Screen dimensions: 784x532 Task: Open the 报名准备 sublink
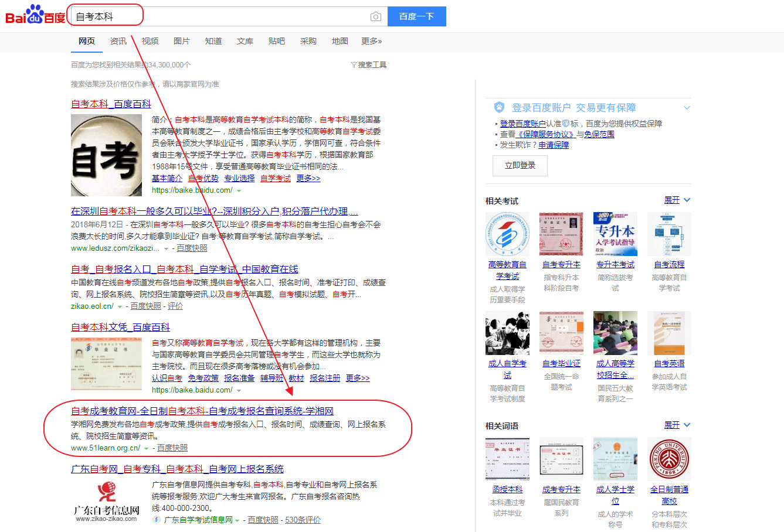[239, 378]
